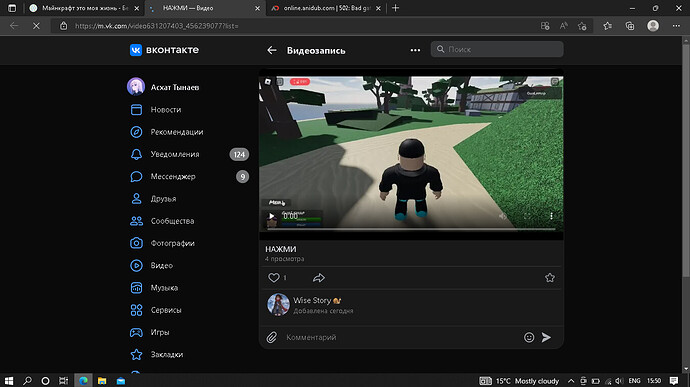Open Игры gamepad icon
690x387 pixels.
[136, 332]
